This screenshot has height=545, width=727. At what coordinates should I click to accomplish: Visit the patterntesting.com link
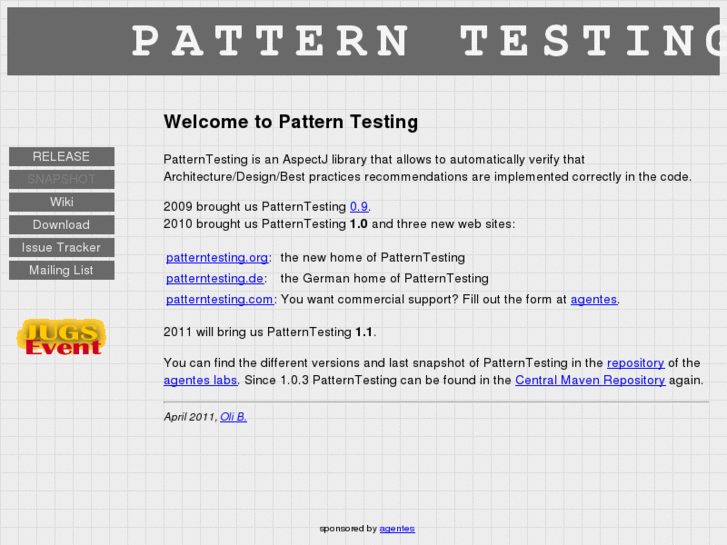pyautogui.click(x=219, y=299)
